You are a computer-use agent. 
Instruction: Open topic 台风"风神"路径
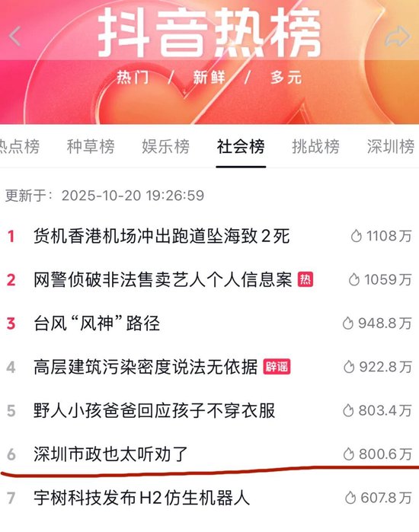point(97,323)
